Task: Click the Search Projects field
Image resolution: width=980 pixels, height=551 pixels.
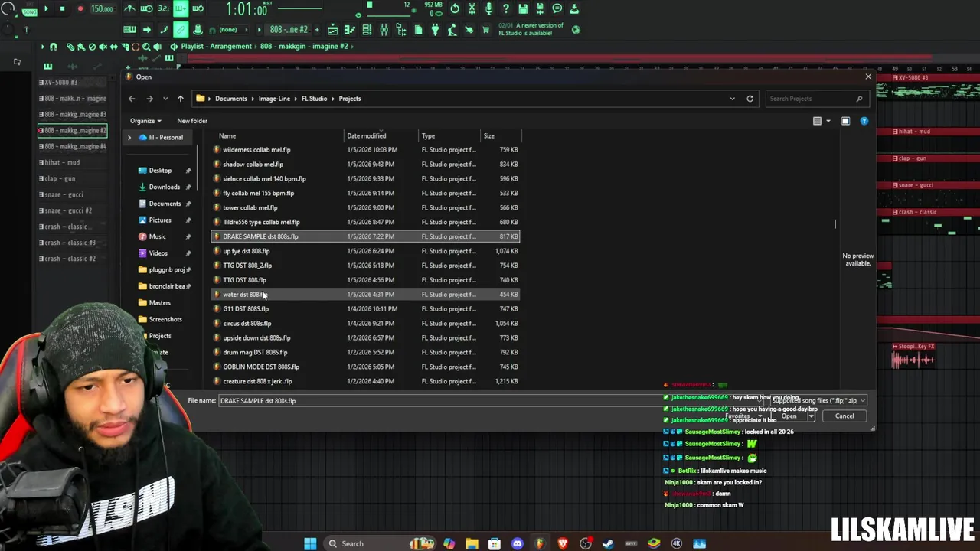Action: point(816,99)
